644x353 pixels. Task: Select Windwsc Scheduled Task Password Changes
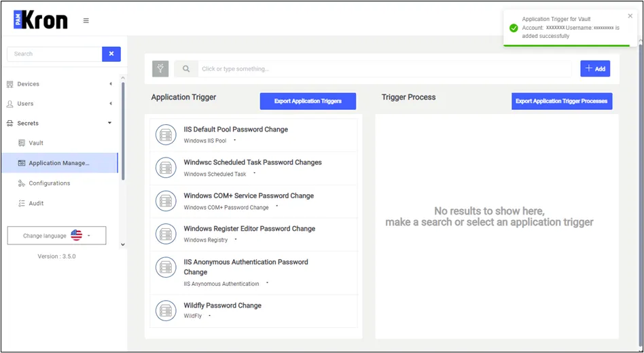(253, 162)
